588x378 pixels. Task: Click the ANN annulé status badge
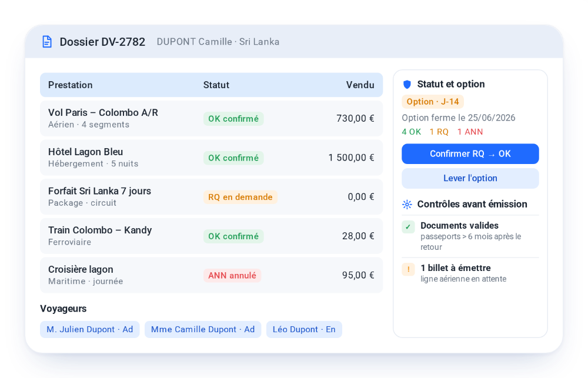tap(232, 275)
